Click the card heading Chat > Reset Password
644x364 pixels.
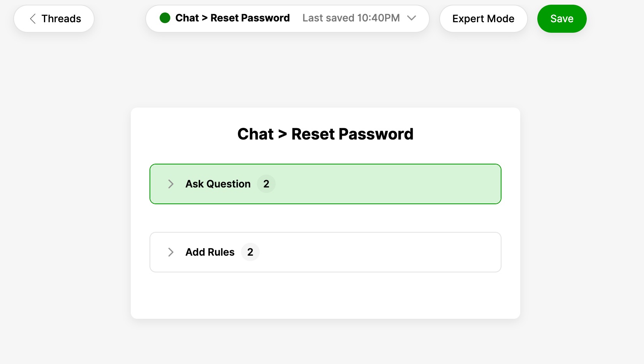326,134
